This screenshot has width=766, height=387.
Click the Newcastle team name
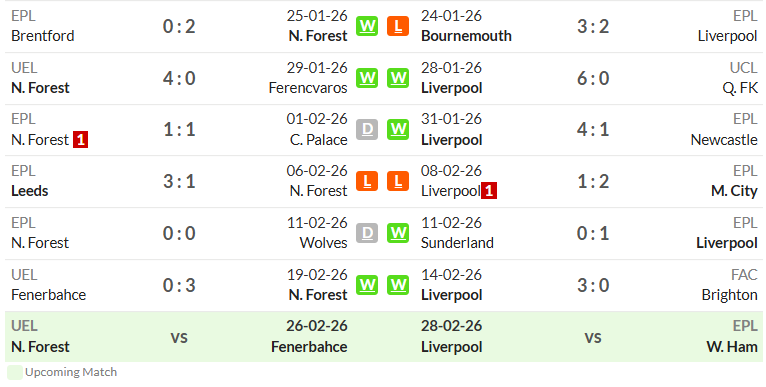(724, 140)
